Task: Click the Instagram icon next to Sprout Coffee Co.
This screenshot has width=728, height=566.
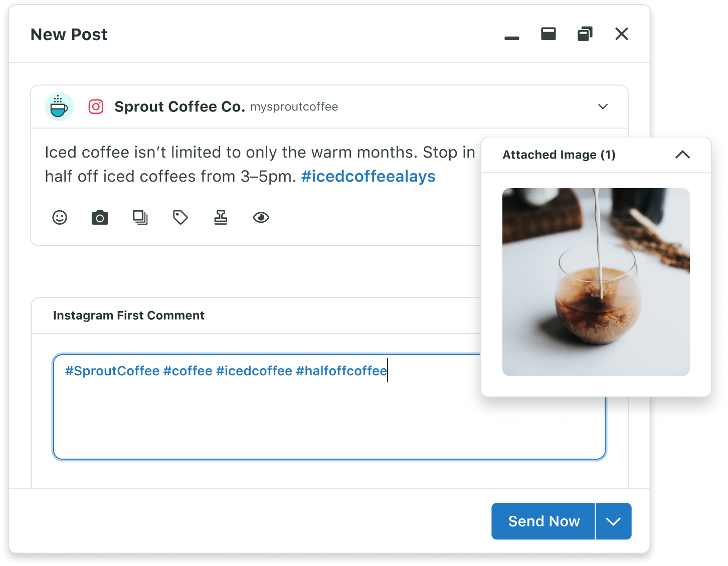Action: [96, 106]
